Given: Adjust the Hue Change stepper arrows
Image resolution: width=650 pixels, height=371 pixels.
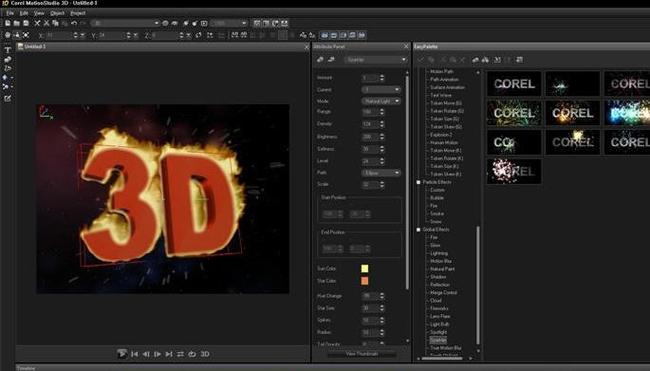Looking at the screenshot, I should coord(382,296).
